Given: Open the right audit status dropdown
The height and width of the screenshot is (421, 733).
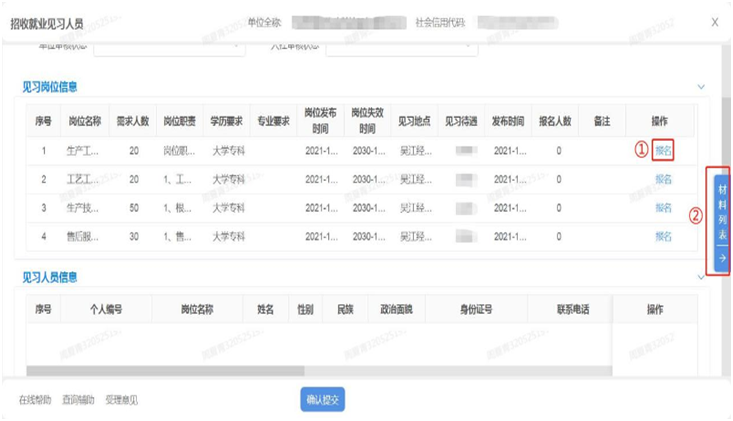Looking at the screenshot, I should (400, 46).
